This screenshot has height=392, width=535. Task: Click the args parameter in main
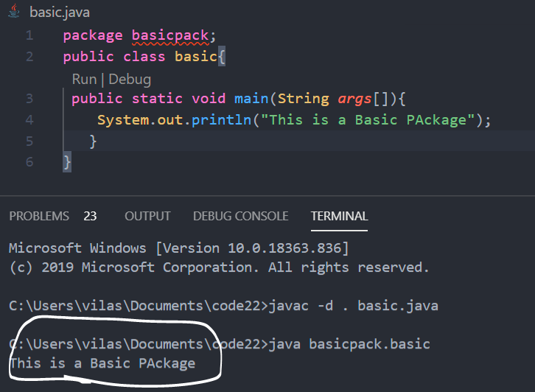(x=354, y=99)
